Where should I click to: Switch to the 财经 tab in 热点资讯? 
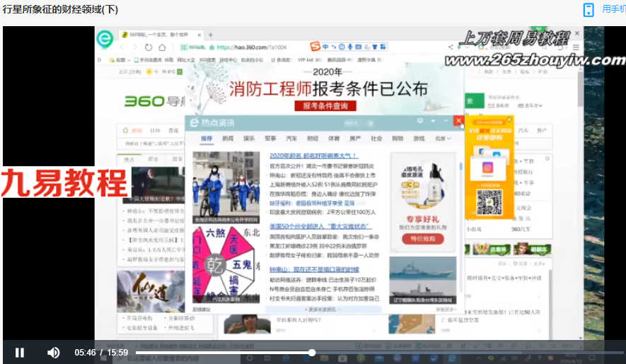coord(313,139)
